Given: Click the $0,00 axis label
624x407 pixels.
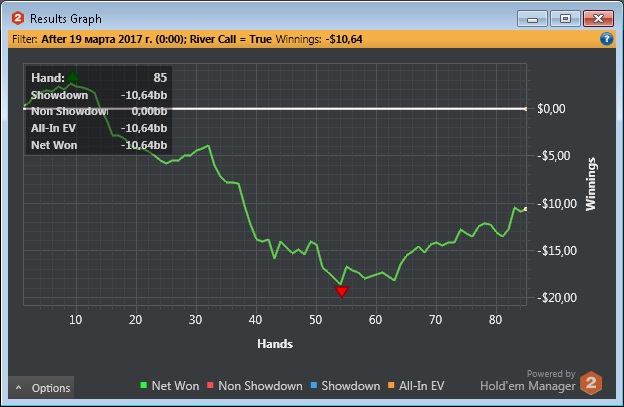Looking at the screenshot, I should 551,109.
